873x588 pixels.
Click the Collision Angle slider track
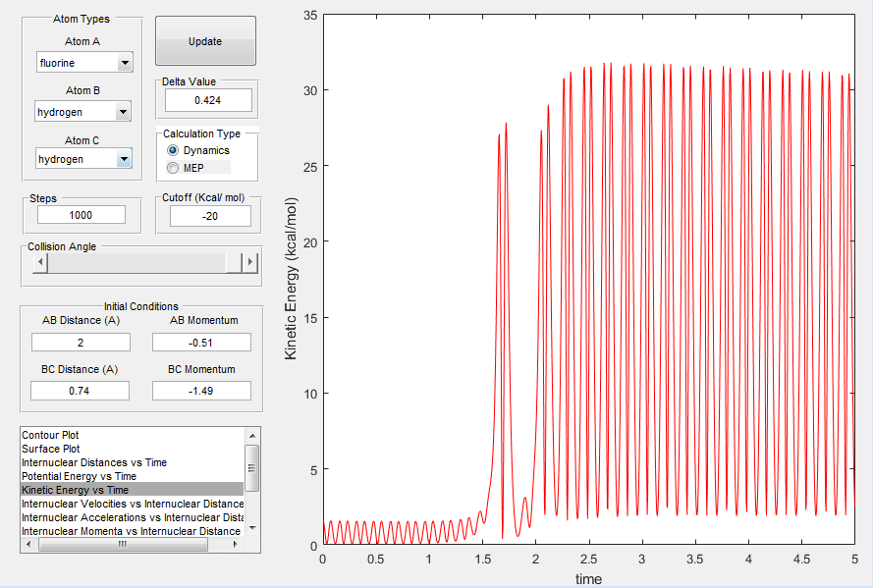(137, 262)
